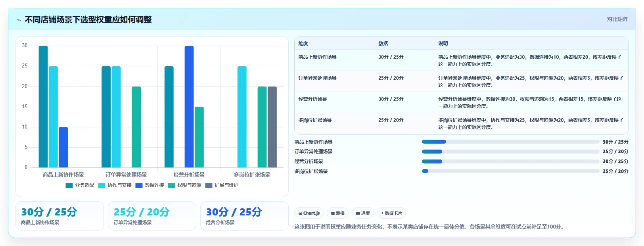The image size is (644, 246).
Task: Select table cell 商品上新协作场景 in 维度 column
Action: pos(317,57)
